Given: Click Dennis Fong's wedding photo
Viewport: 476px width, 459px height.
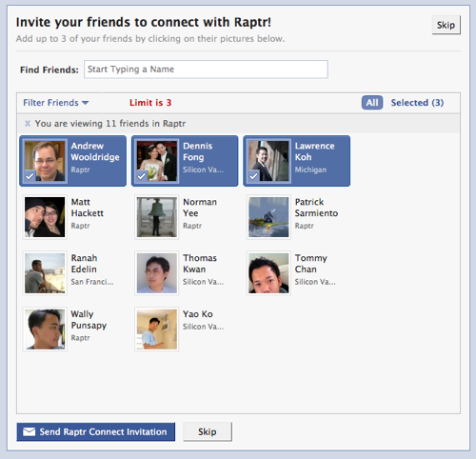Looking at the screenshot, I should coord(157,161).
